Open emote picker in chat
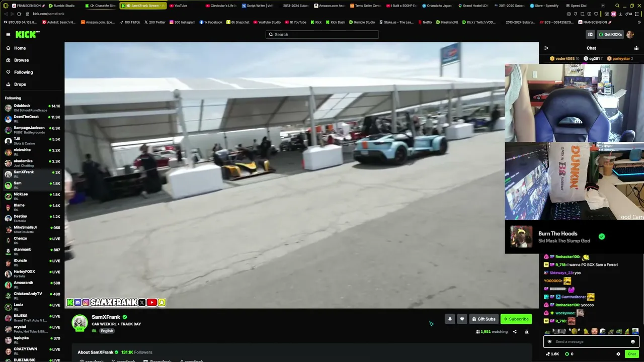 [x=633, y=341]
